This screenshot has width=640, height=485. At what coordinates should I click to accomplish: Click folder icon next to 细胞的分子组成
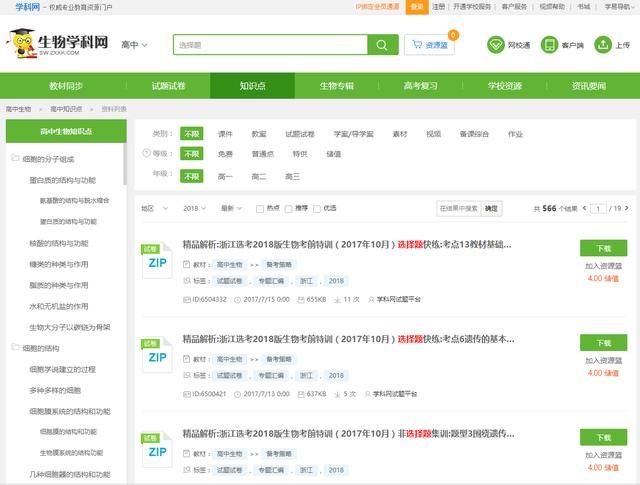pyautogui.click(x=15, y=158)
